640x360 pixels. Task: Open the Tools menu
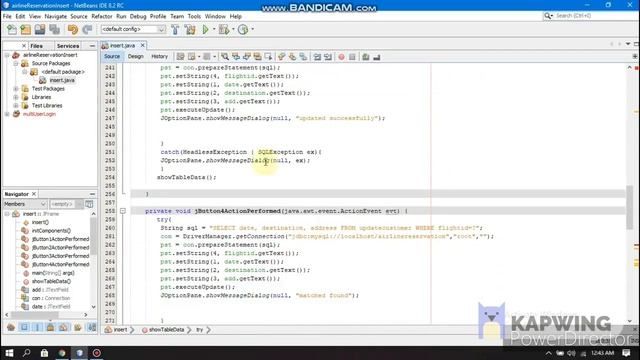coord(194,16)
